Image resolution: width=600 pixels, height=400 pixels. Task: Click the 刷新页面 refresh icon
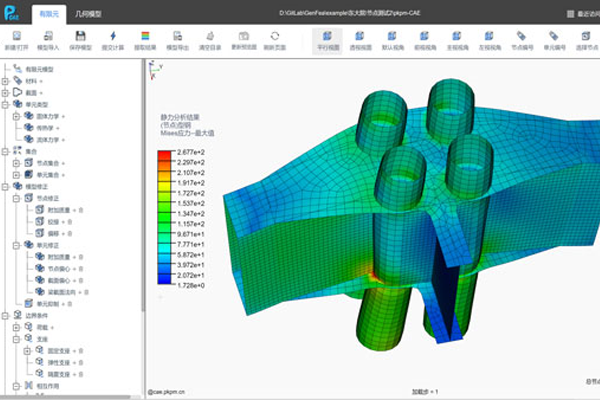pos(274,37)
